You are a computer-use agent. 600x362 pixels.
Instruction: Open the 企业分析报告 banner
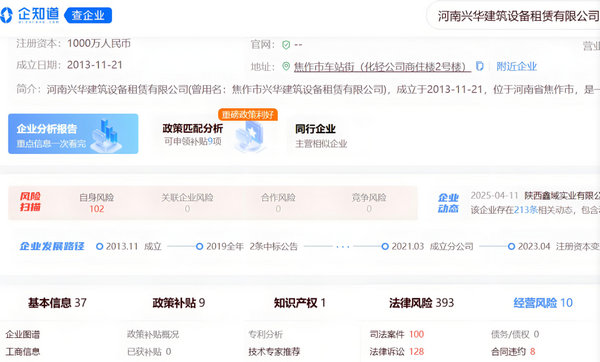coord(73,134)
